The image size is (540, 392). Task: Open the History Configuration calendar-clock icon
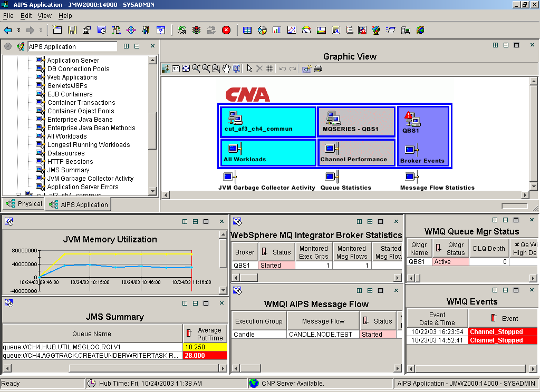102,30
